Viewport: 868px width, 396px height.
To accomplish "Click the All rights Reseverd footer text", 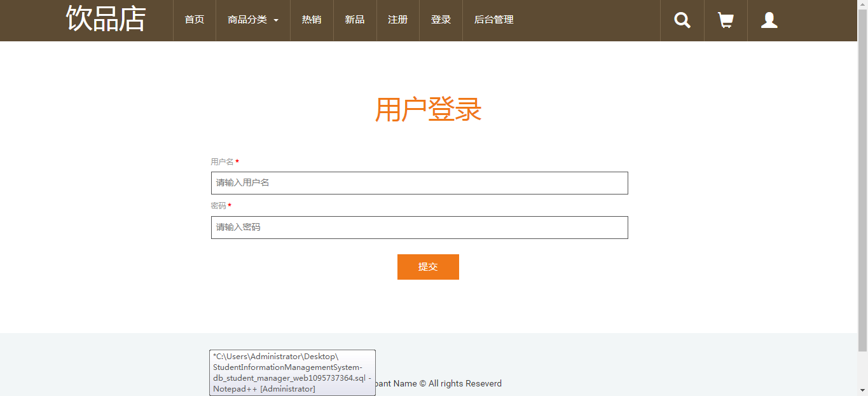I will [465, 383].
